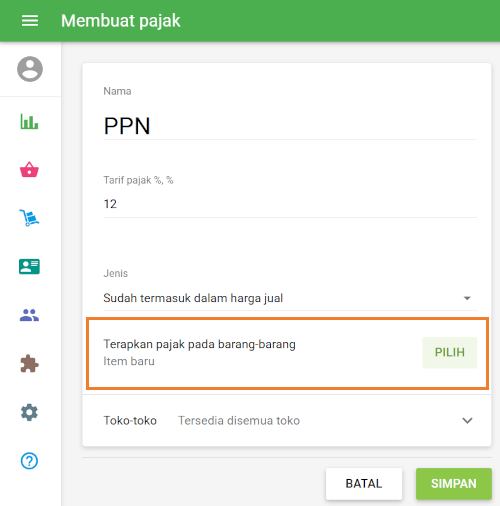500x506 pixels.
Task: Open the Customers people icon
Action: tap(29, 315)
